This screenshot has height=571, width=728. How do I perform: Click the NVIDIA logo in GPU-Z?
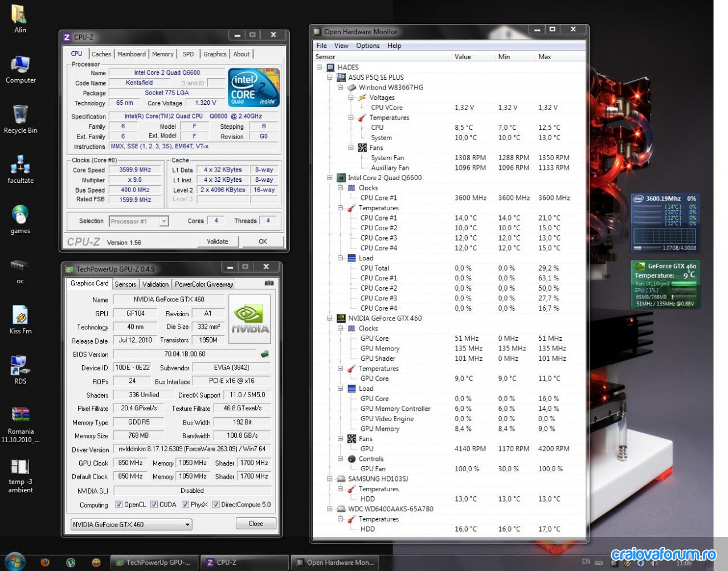tap(250, 319)
